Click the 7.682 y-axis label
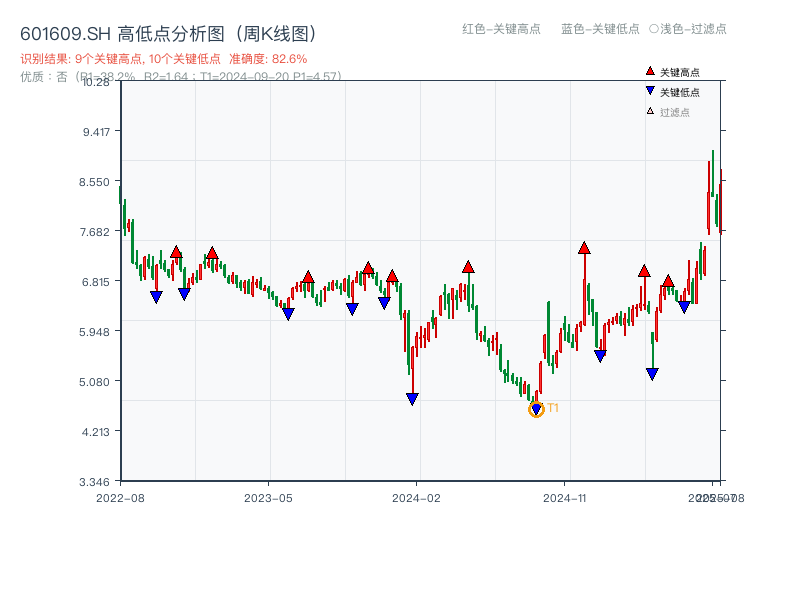The image size is (800, 600). point(94,232)
